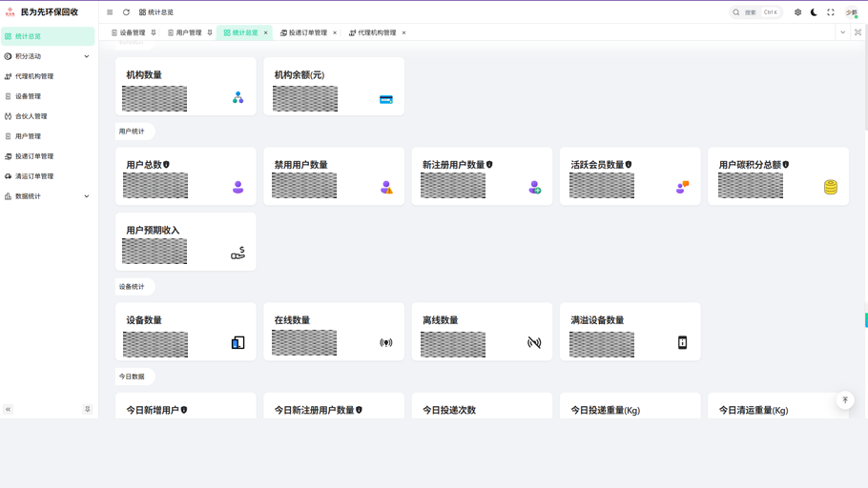Open 合伙人管理 in the sidebar
This screenshot has height=488, width=868.
[48, 115]
